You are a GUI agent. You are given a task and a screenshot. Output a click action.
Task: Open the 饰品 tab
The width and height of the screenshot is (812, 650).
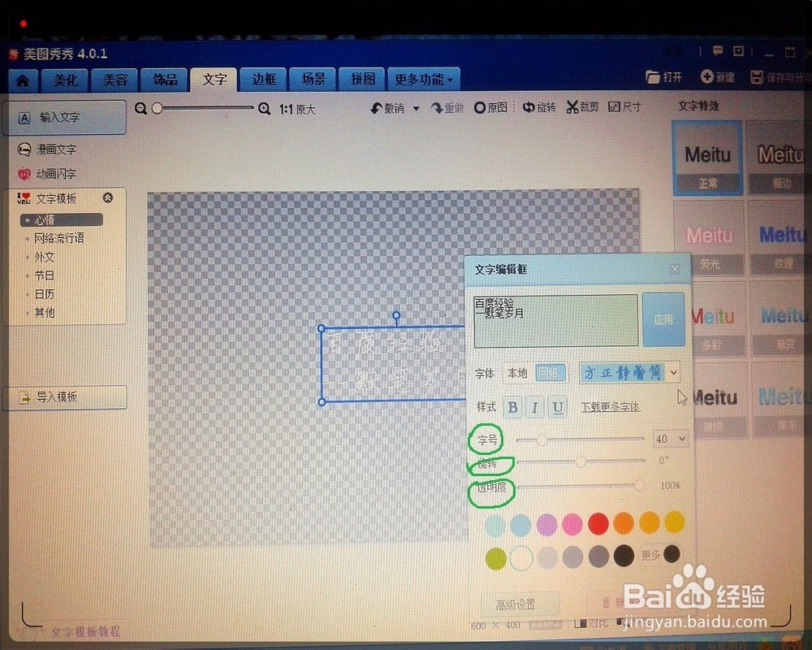[165, 80]
